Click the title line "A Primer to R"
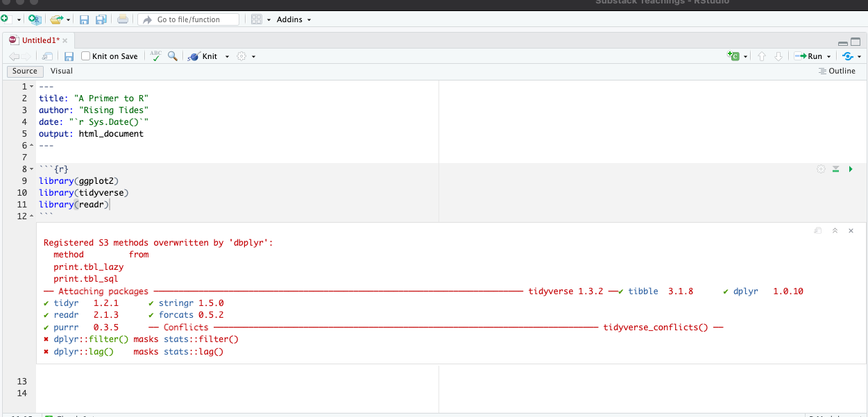This screenshot has height=417, width=868. 94,99
